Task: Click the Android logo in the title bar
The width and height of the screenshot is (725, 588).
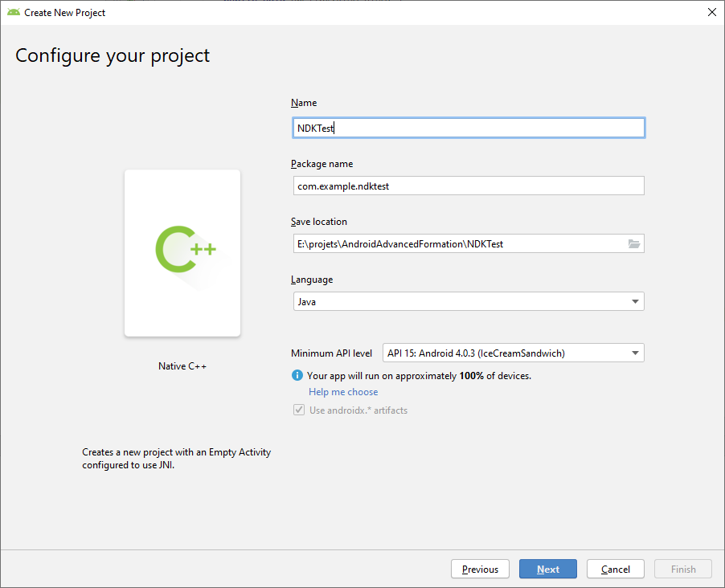Action: pos(14,12)
